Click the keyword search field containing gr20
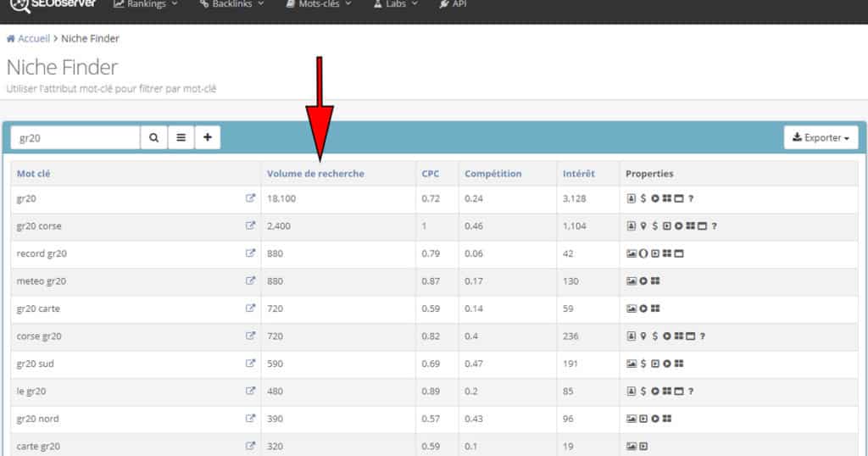868x456 pixels. tap(75, 138)
